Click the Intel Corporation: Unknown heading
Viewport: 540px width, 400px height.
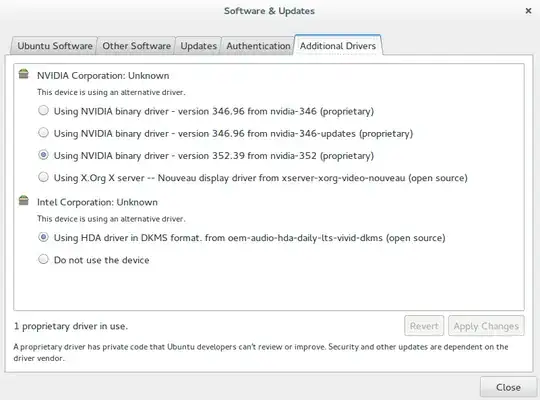tap(97, 202)
